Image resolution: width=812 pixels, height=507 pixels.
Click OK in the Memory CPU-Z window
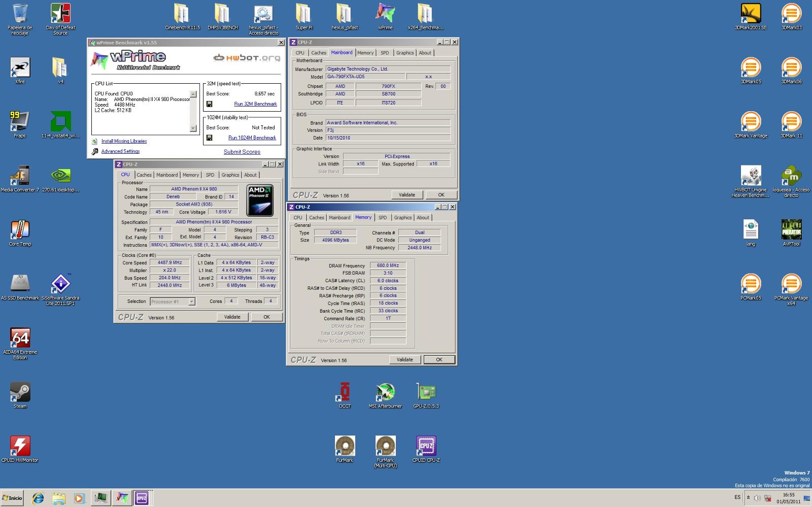[x=439, y=359]
